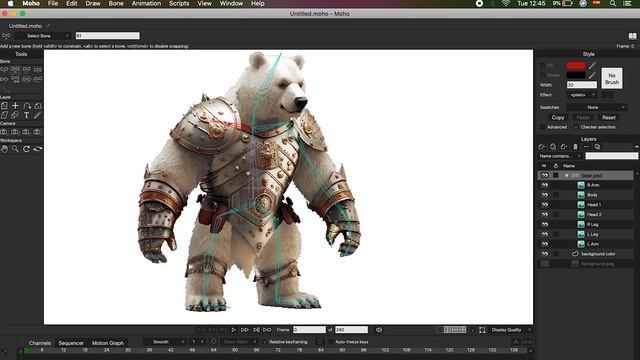Image resolution: width=640 pixels, height=360 pixels.
Task: Click the Wi-Fi status icon
Action: pos(506,3)
